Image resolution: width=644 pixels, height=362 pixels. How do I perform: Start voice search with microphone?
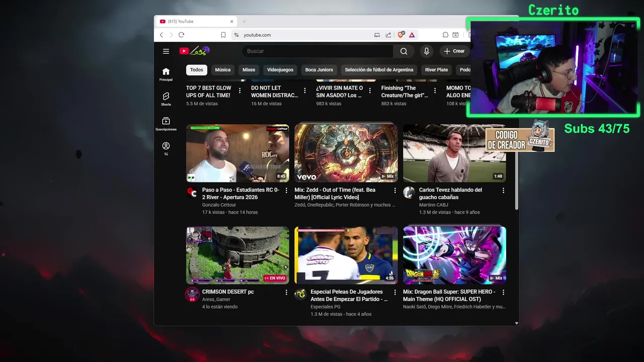click(x=427, y=51)
